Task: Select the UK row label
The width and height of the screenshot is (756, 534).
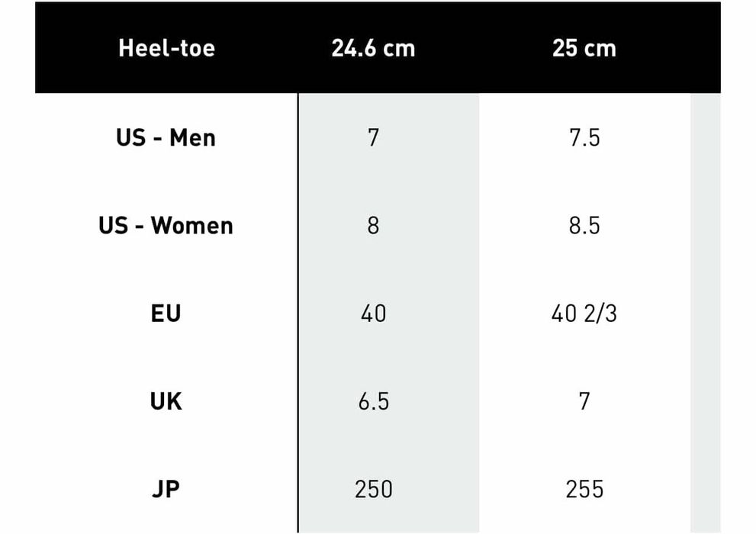Action: [166, 401]
